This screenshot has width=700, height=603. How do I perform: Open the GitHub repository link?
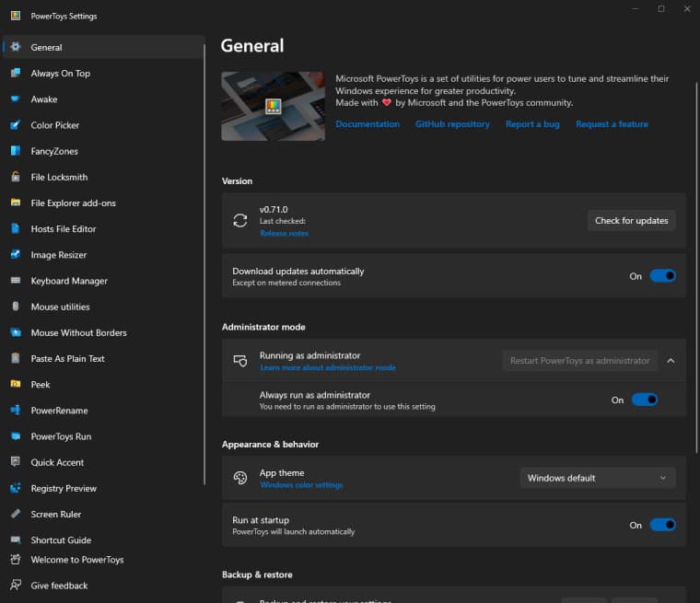(452, 124)
